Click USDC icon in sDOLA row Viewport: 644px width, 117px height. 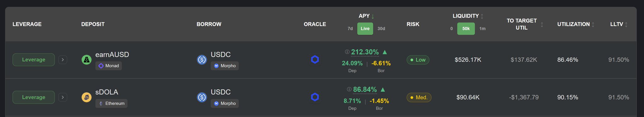coord(202,97)
